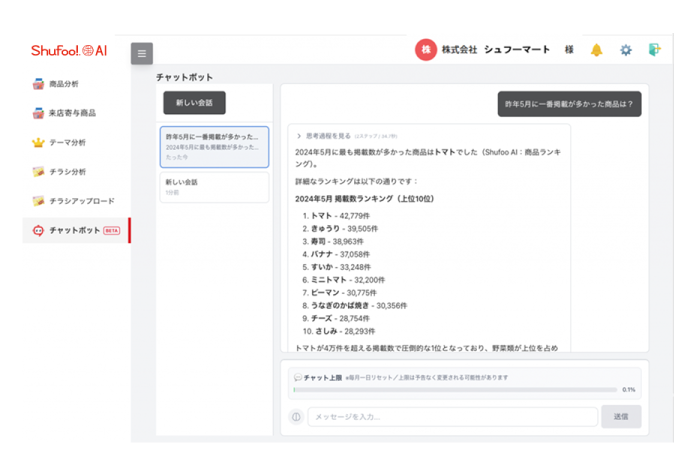Image resolution: width=696 pixels, height=476 pixels.
Task: Click the red 株 company avatar
Action: point(426,50)
